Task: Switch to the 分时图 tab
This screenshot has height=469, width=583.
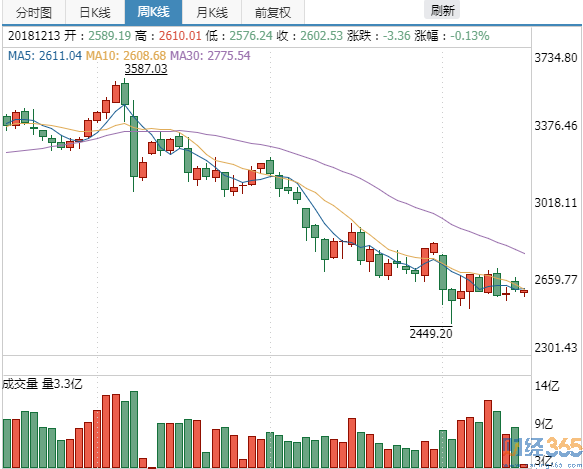Action: pyautogui.click(x=34, y=12)
